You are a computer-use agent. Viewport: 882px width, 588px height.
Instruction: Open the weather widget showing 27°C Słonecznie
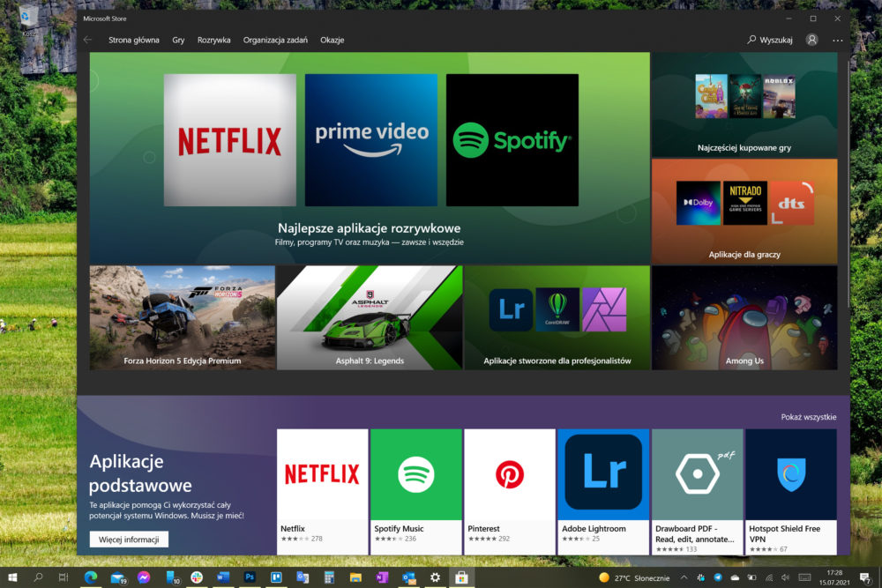634,578
